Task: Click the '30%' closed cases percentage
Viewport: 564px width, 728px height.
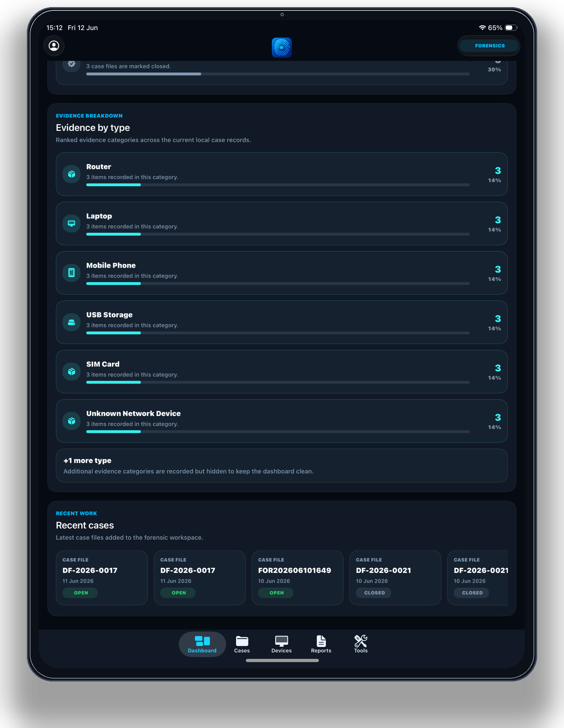Action: tap(494, 70)
